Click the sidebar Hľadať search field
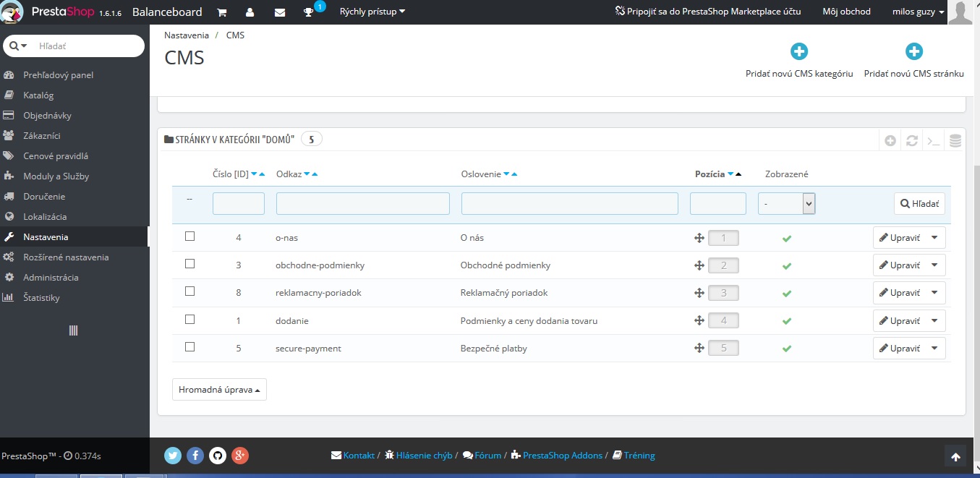This screenshot has height=478, width=980. (x=88, y=46)
